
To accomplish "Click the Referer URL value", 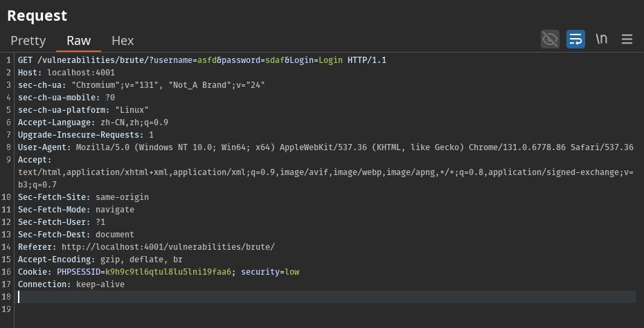I will 168,247.
